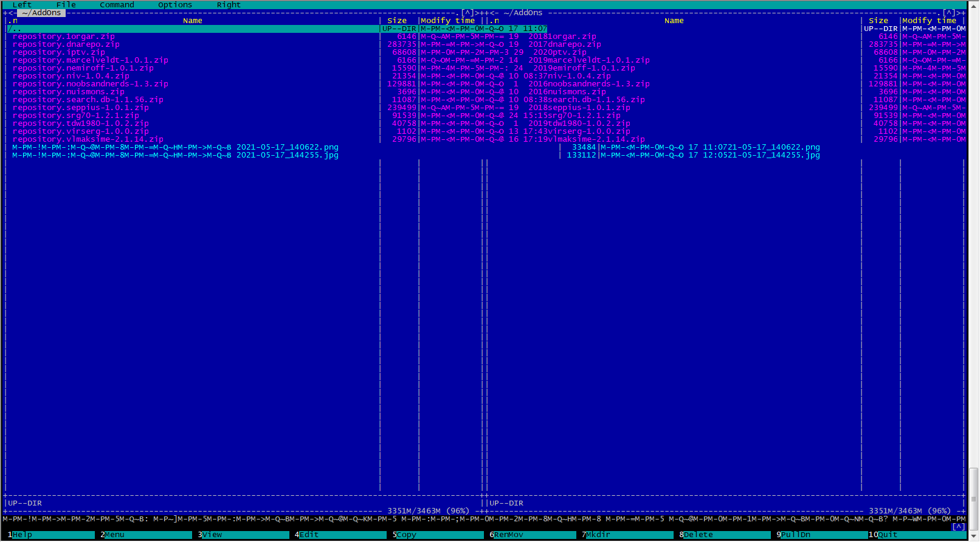Screen dimensions: 980x542
Task: Open the Right panel menu
Action: [229, 4]
